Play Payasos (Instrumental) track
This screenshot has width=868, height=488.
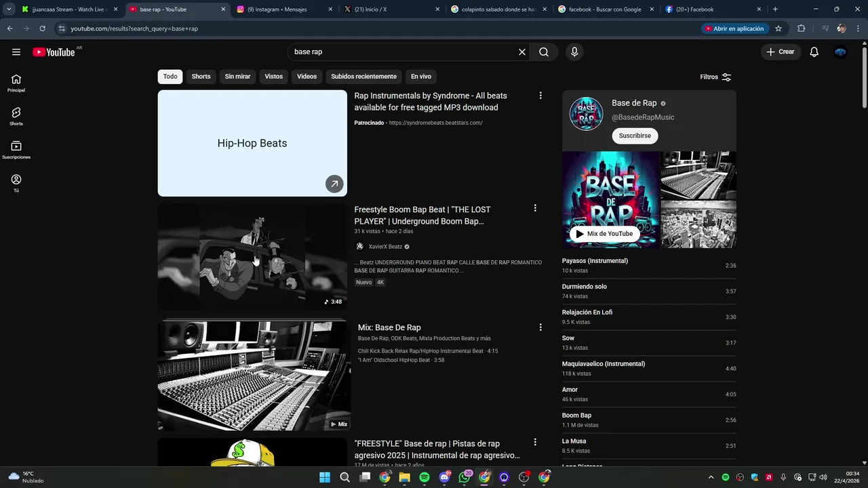649,266
